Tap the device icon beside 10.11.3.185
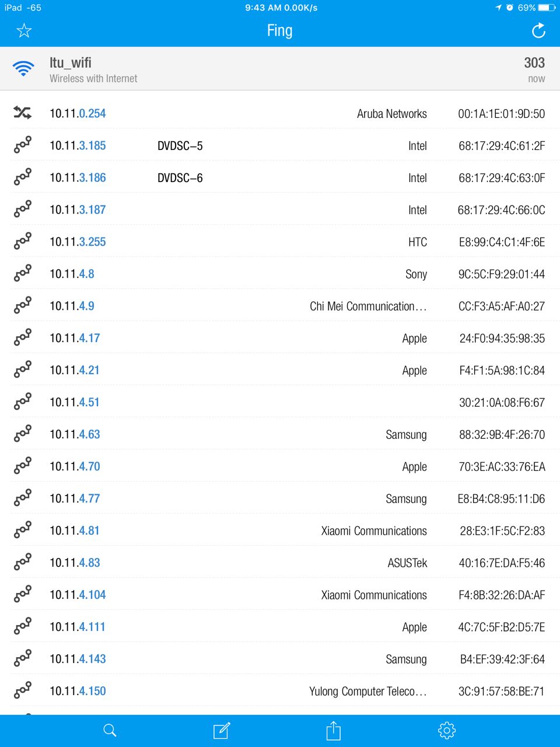 point(23,145)
